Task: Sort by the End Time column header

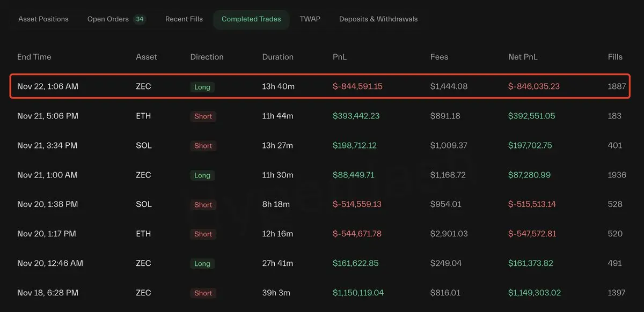Action: tap(34, 57)
